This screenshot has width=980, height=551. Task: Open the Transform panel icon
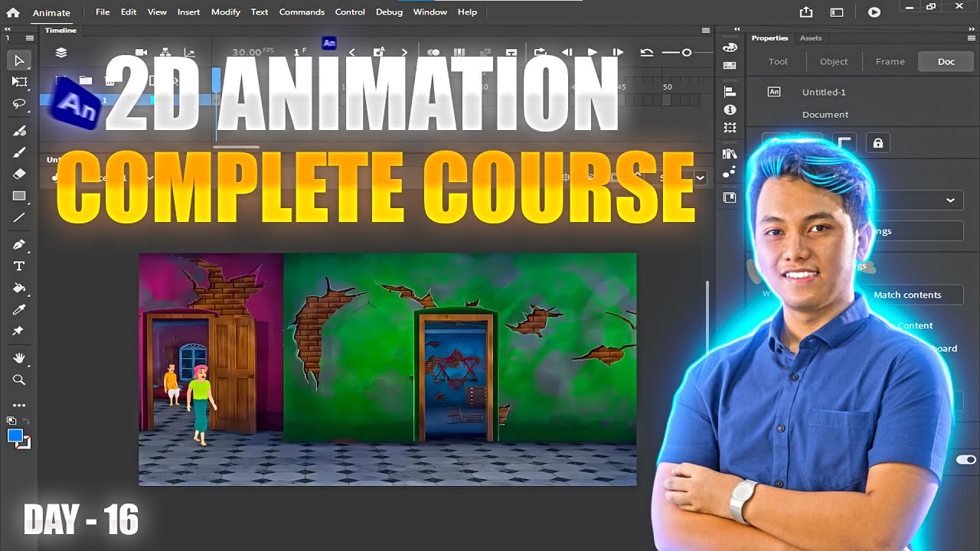point(730,128)
